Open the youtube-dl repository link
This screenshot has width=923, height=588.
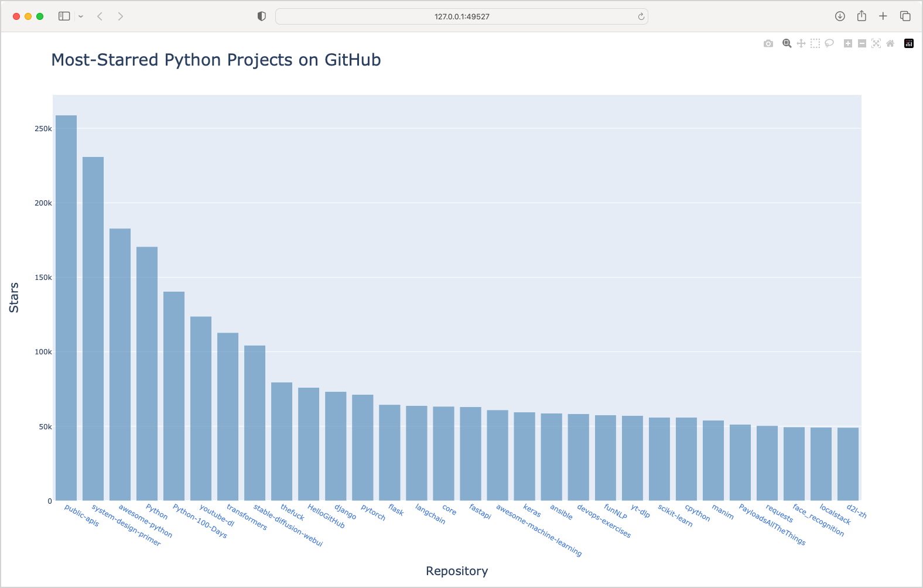click(x=217, y=515)
